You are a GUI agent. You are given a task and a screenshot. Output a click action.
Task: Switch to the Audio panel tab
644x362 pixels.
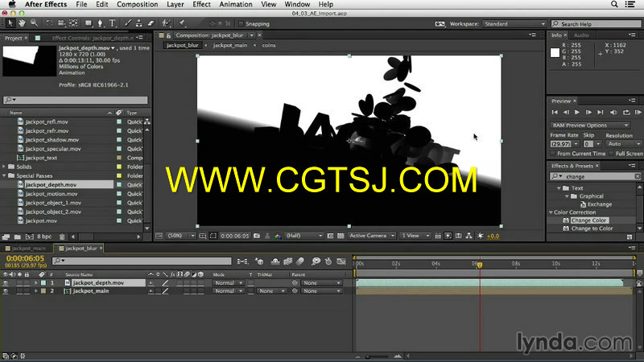581,35
